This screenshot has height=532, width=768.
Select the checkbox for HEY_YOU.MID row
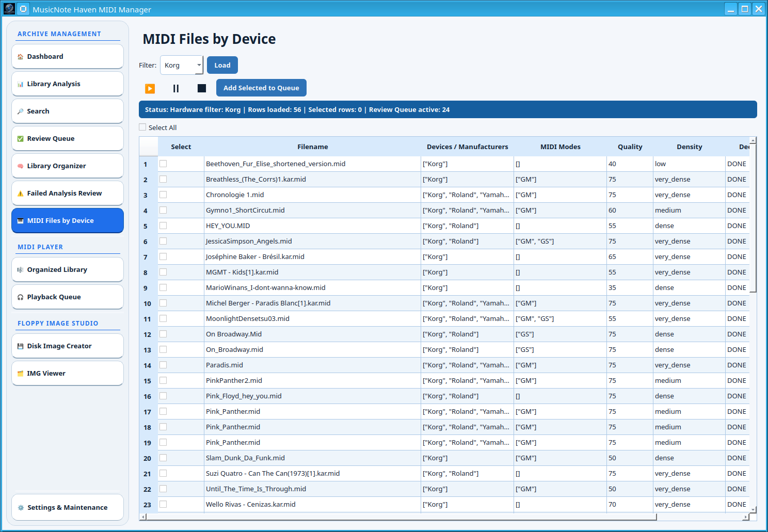pyautogui.click(x=163, y=225)
